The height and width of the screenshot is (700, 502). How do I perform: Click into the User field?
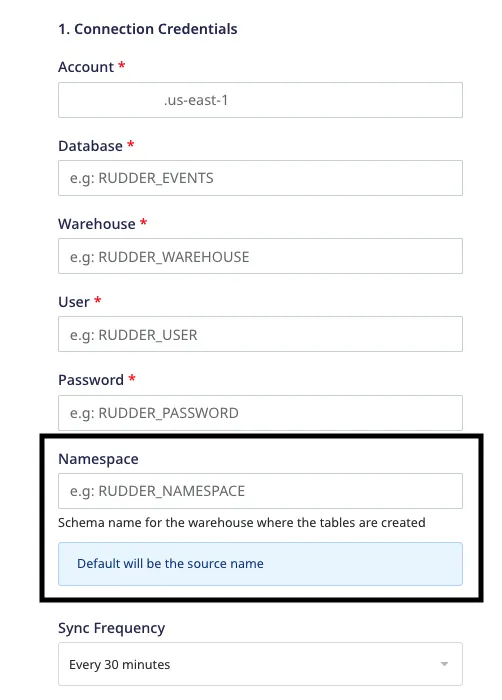tap(260, 334)
